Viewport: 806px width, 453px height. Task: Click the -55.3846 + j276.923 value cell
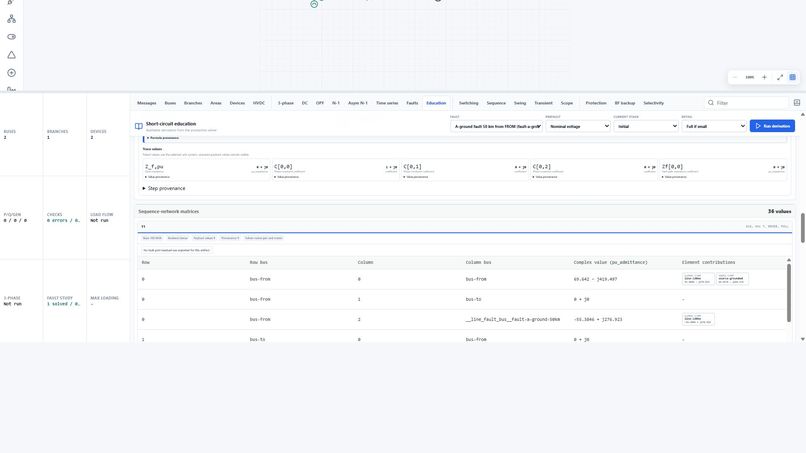[598, 319]
